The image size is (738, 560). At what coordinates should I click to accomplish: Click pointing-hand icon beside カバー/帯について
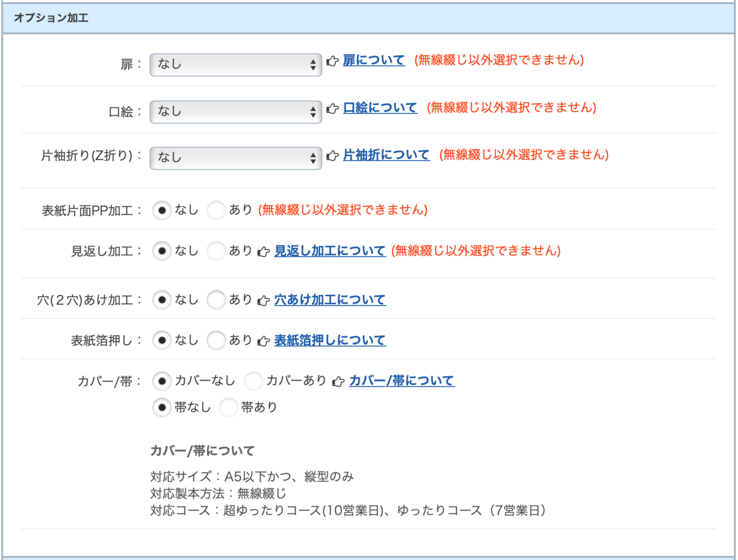[x=338, y=381]
